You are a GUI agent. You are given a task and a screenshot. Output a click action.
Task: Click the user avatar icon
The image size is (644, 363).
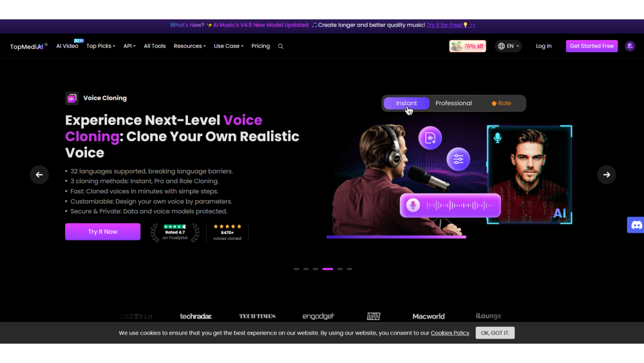(630, 46)
